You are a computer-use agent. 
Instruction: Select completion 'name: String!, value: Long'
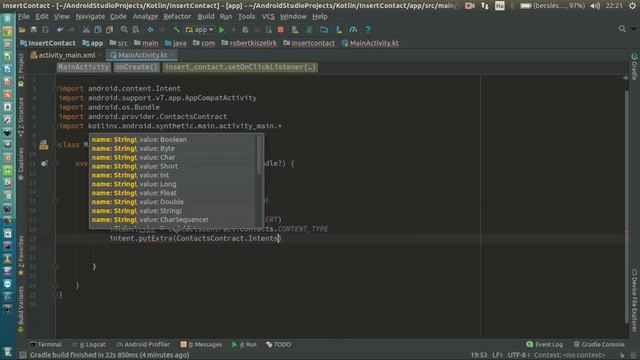(x=173, y=184)
